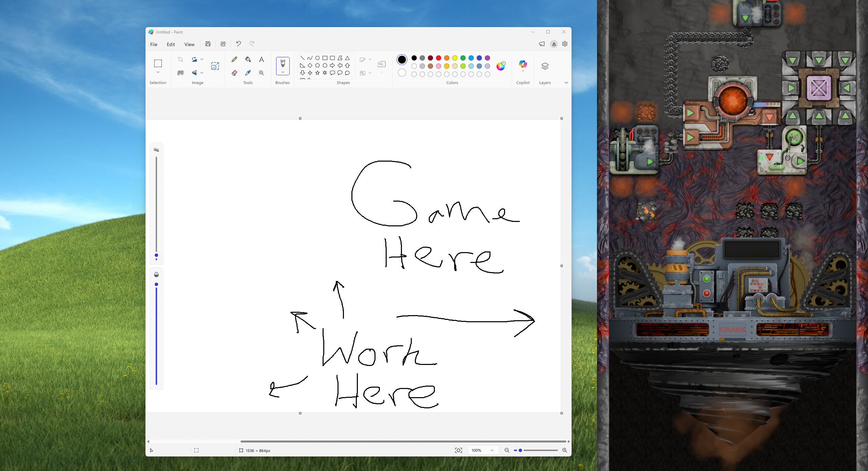Select the Pencil tool in Paint

(x=234, y=59)
